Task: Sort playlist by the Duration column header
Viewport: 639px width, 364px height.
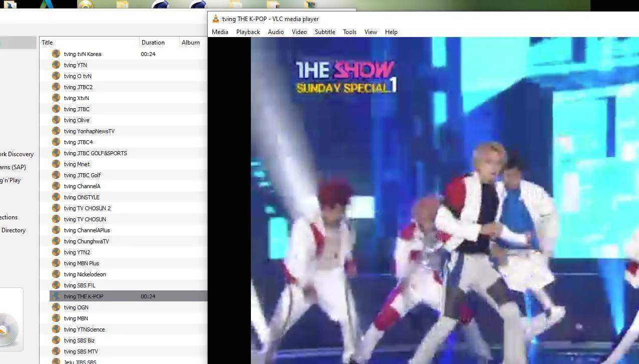Action: (x=159, y=43)
